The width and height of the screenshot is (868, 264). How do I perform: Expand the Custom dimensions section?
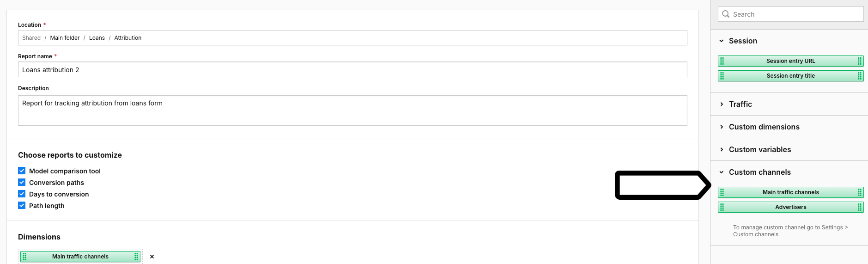click(x=722, y=127)
